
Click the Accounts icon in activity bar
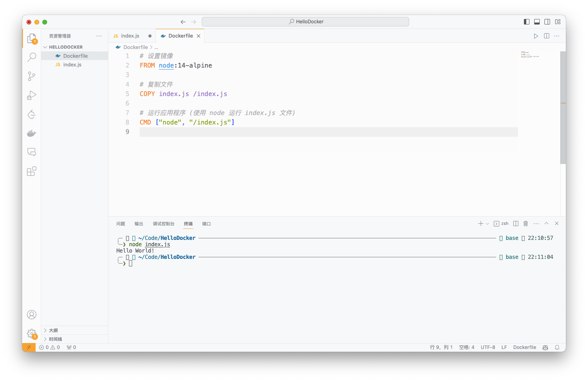click(32, 315)
